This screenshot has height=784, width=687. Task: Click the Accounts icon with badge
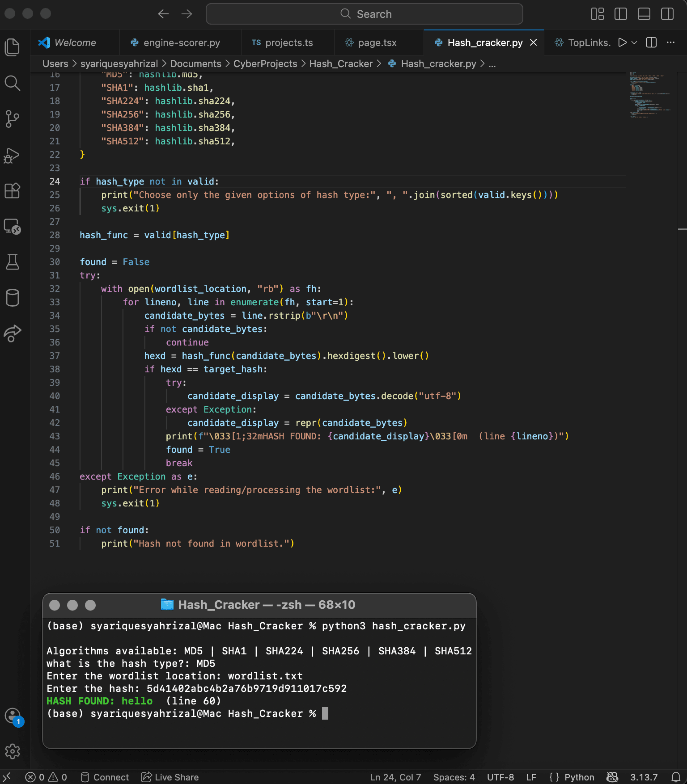pyautogui.click(x=12, y=716)
